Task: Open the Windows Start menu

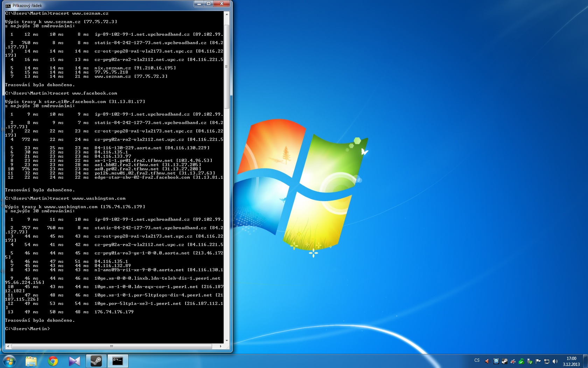Action: [x=9, y=361]
